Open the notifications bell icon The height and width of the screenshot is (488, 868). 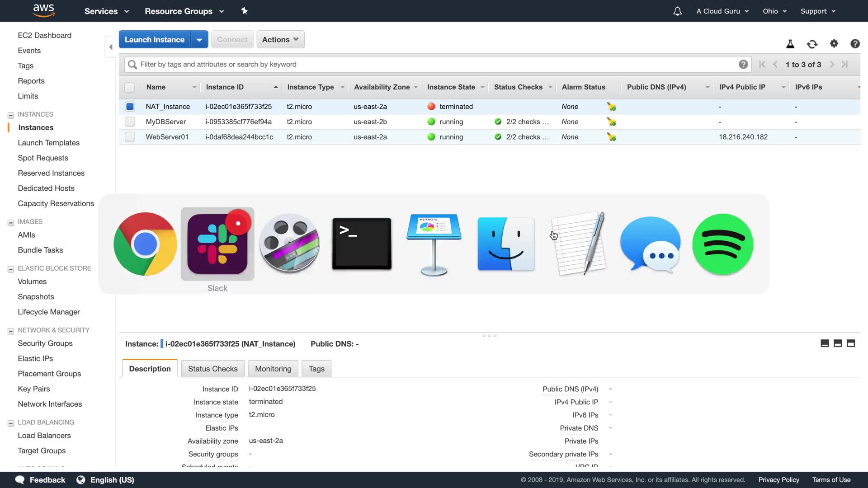[x=677, y=11]
